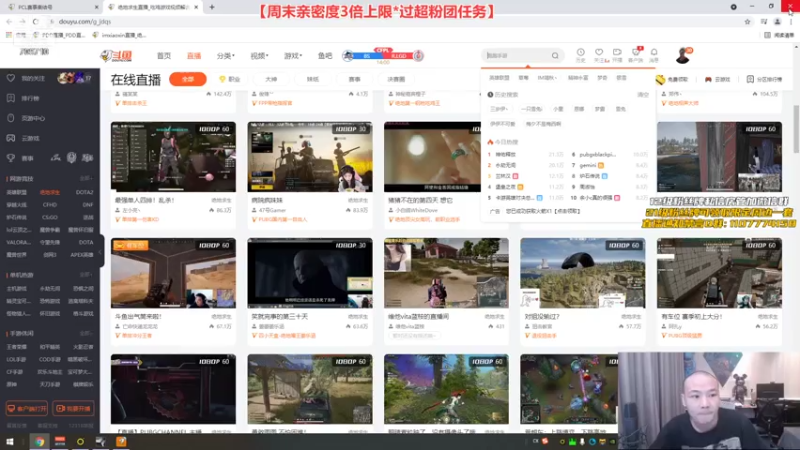Open DNF category in sidebar
Screen dimensions: 800x450
click(x=88, y=205)
